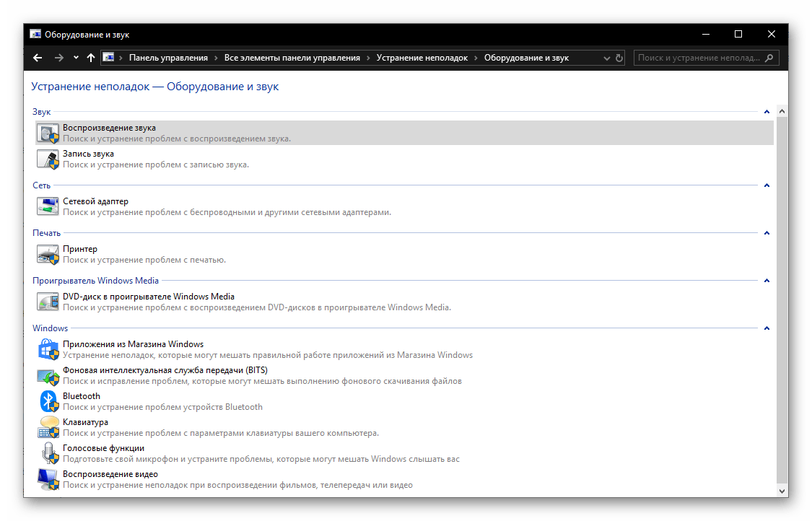This screenshot has width=812, height=521.
Task: Click the Network adapter icon
Action: point(48,206)
